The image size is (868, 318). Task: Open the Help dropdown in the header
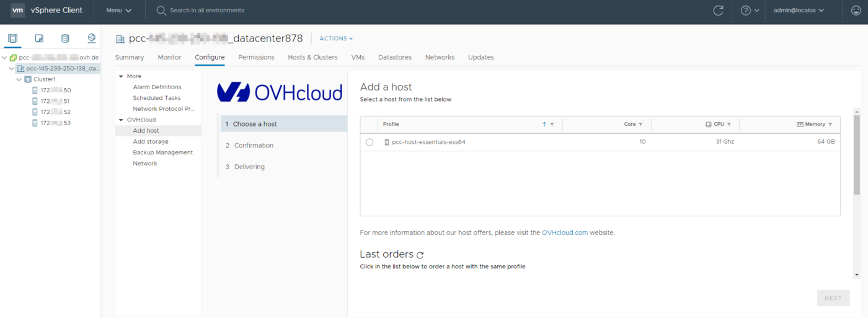pos(750,11)
